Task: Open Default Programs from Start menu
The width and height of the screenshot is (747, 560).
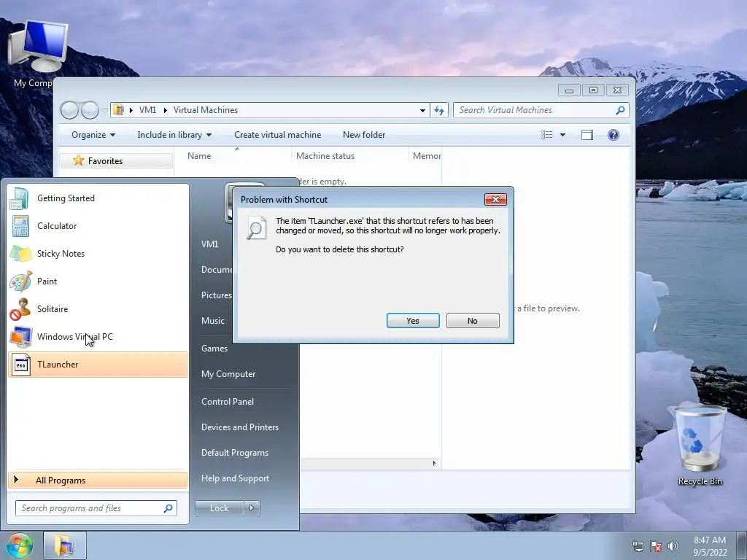Action: click(235, 453)
